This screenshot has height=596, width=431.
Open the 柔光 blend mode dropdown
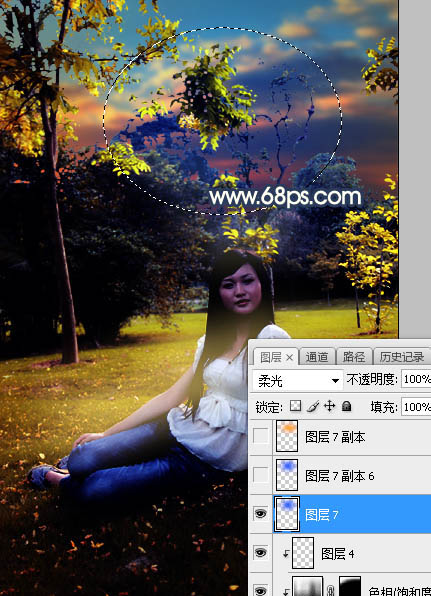298,380
